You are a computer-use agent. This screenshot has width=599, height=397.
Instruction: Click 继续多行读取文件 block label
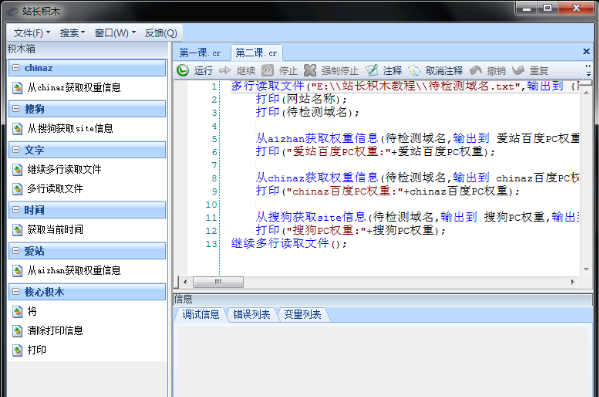coord(64,169)
